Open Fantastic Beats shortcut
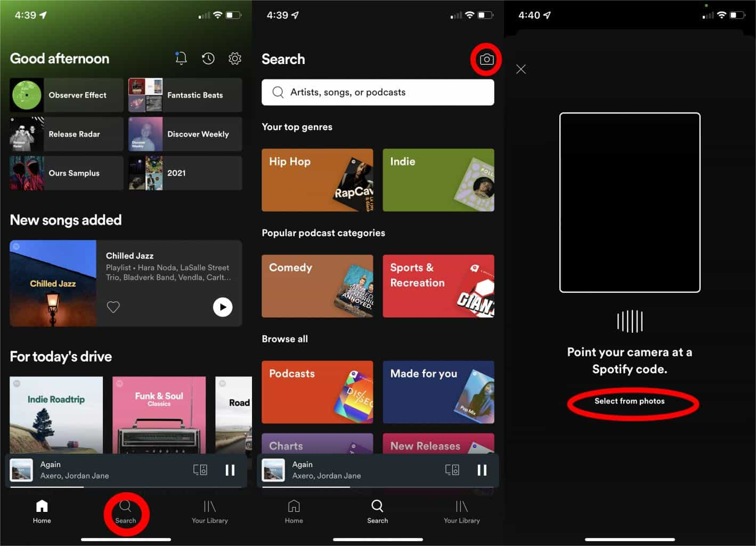Screen dimensions: 756x546 point(185,95)
